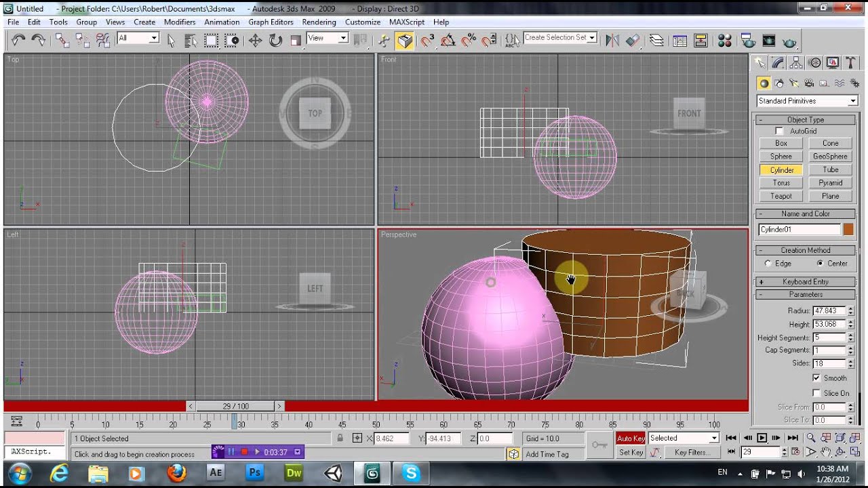Switch to the Modify command panel tab
Screen dimensions: 868x488
pyautogui.click(x=778, y=63)
